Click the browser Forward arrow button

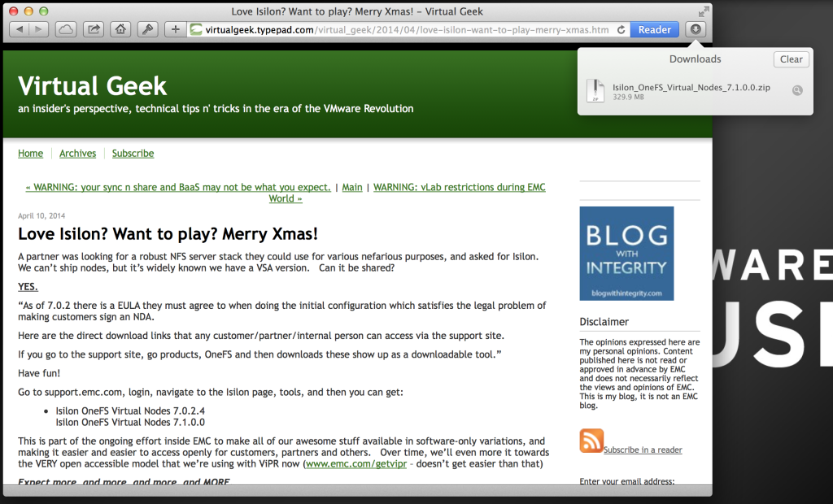tap(39, 30)
